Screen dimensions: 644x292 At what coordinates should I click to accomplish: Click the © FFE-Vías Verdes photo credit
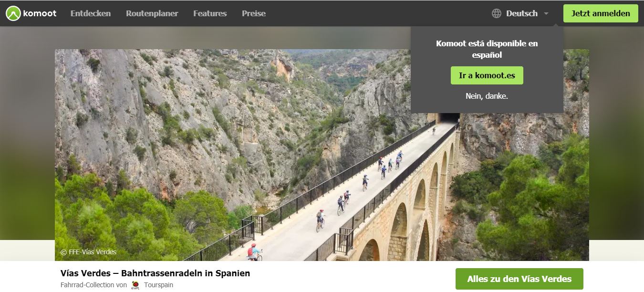click(x=88, y=252)
